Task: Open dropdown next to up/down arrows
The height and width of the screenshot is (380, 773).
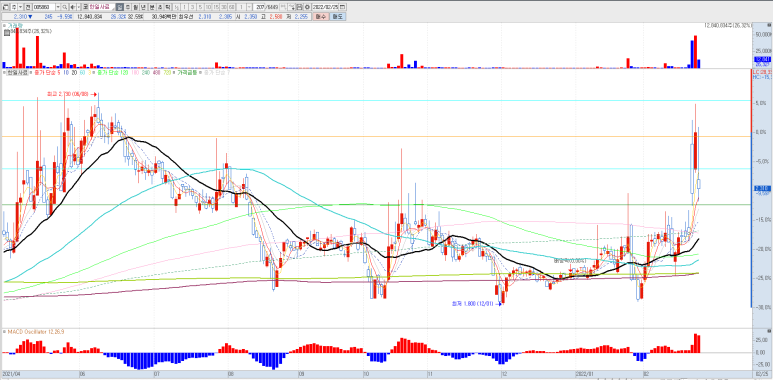Action: [x=21, y=7]
